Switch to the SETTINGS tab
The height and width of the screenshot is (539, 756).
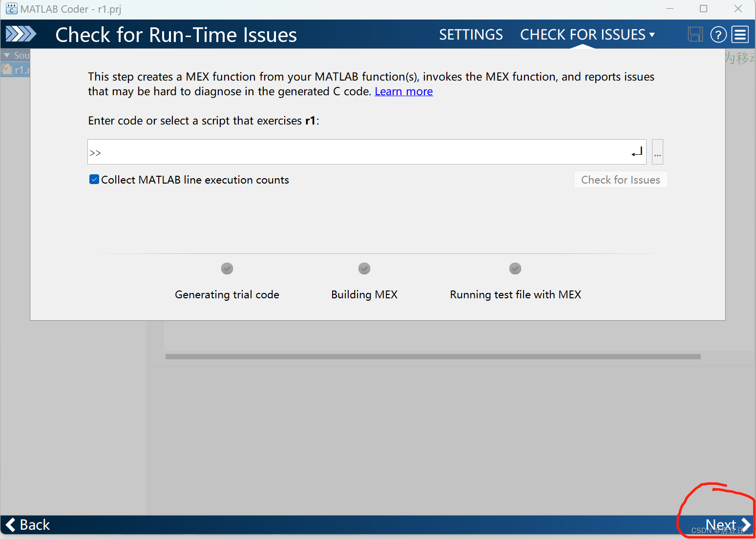pos(471,35)
